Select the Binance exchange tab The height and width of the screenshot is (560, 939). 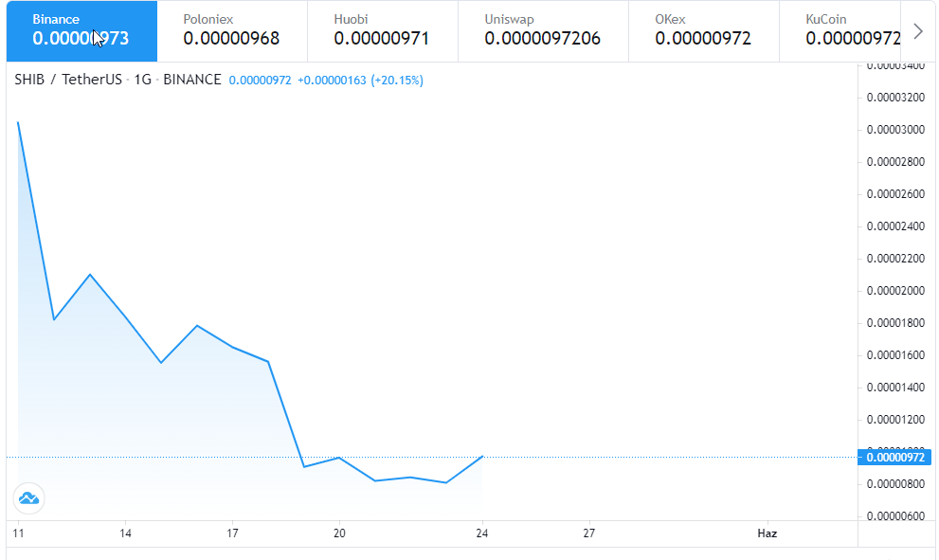pos(82,31)
